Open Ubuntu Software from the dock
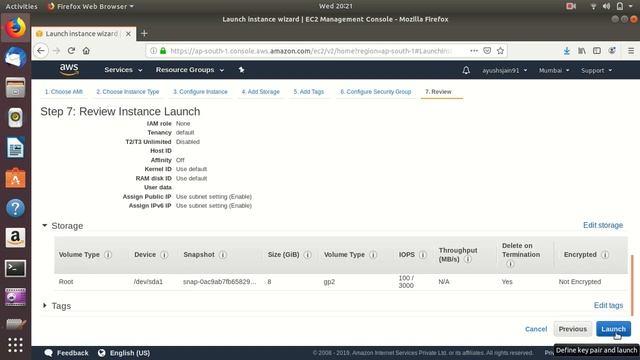The image size is (640, 360). [15, 178]
